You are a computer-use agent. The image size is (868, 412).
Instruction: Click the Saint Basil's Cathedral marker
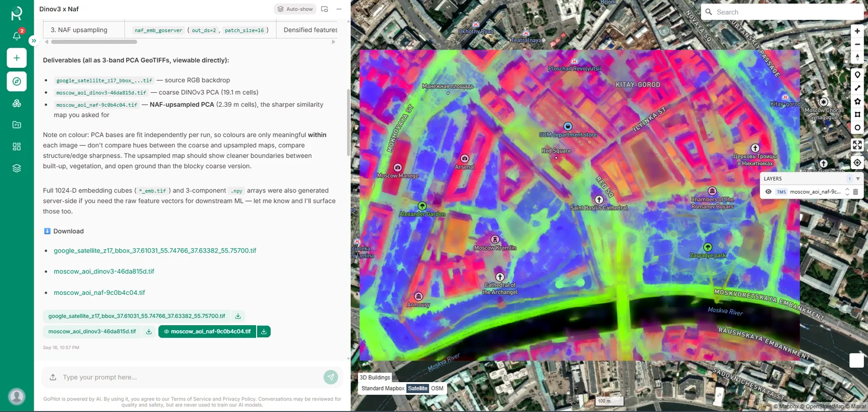(599, 199)
